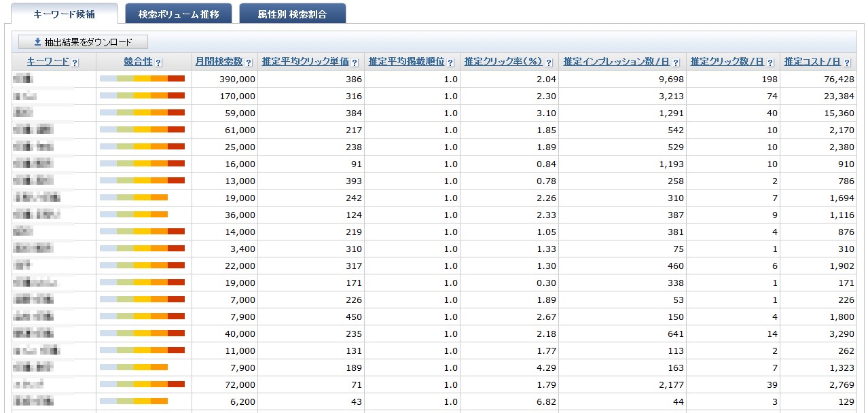Open help icon beside 推定クリック数/日
This screenshot has width=868, height=413.
(x=771, y=62)
